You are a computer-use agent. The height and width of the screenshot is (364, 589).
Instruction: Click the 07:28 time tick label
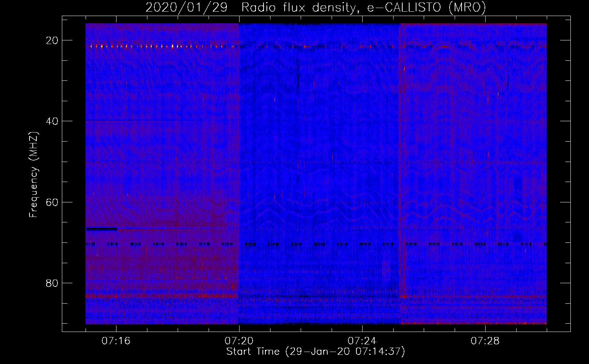[x=485, y=341]
